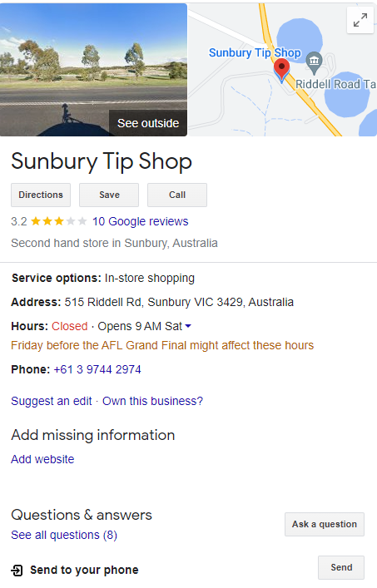This screenshot has width=377, height=588.
Task: Click Sunbury Tip Shop map label
Action: tap(255, 53)
